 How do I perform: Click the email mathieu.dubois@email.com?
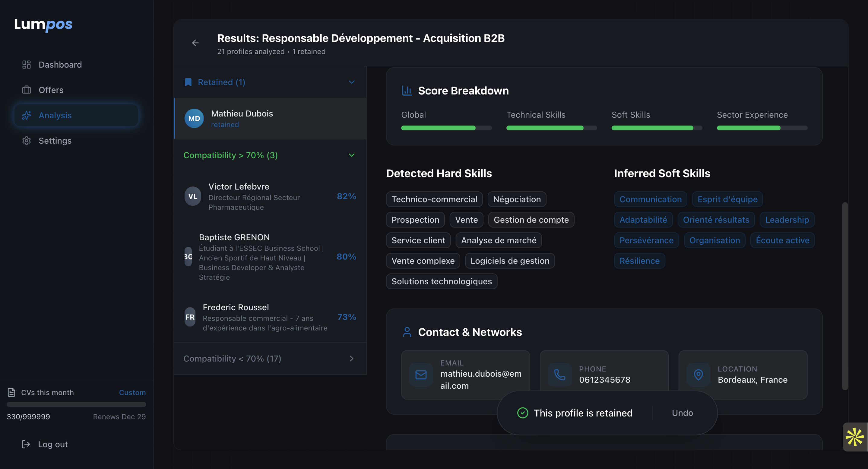(480, 379)
